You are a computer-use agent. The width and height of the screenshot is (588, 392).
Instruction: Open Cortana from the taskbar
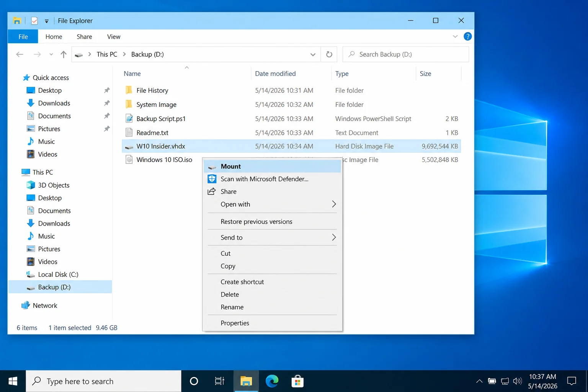[194, 381]
